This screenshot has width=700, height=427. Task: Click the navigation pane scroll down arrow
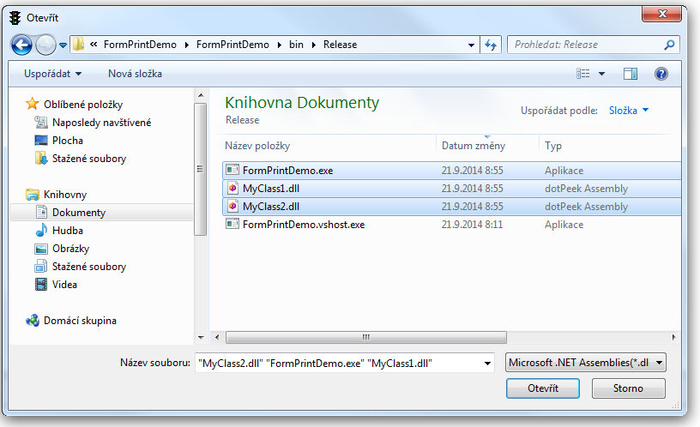point(201,337)
